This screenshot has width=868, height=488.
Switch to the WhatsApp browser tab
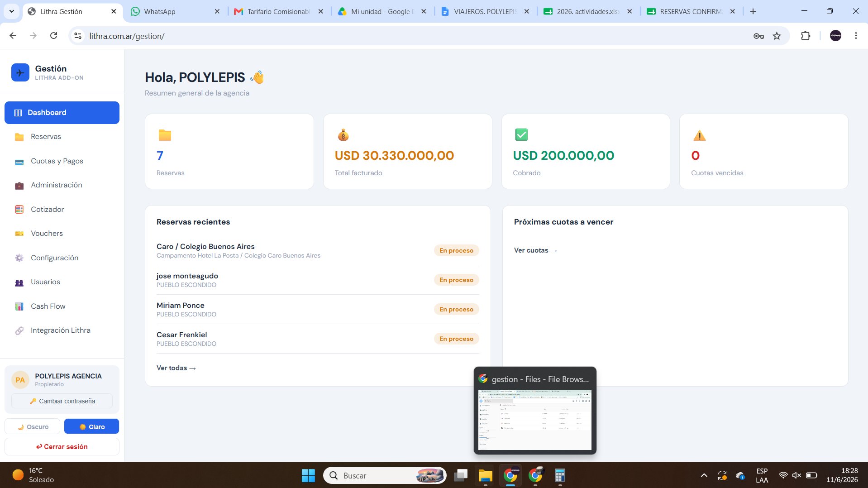tap(176, 11)
